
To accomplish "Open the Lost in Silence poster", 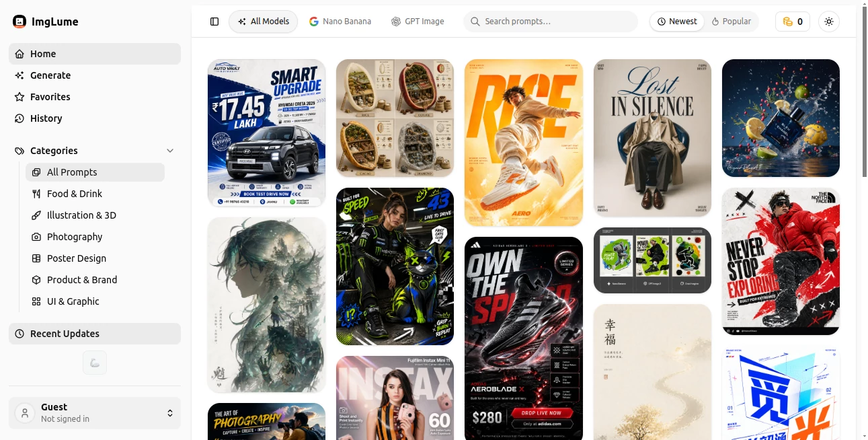I will [652, 138].
